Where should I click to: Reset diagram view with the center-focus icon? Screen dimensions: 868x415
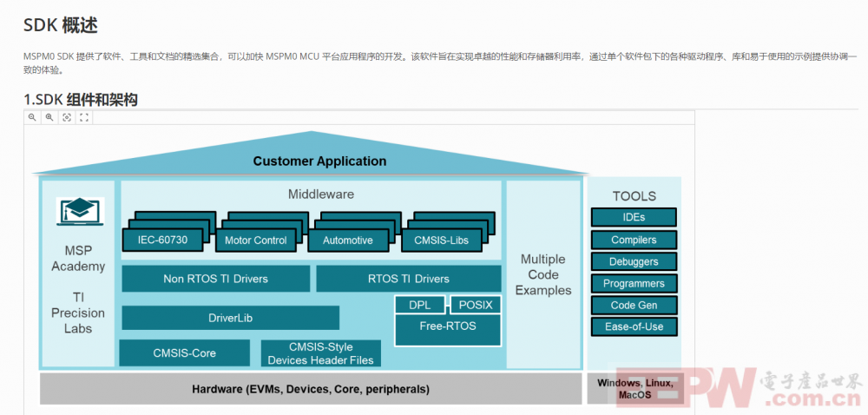point(67,117)
